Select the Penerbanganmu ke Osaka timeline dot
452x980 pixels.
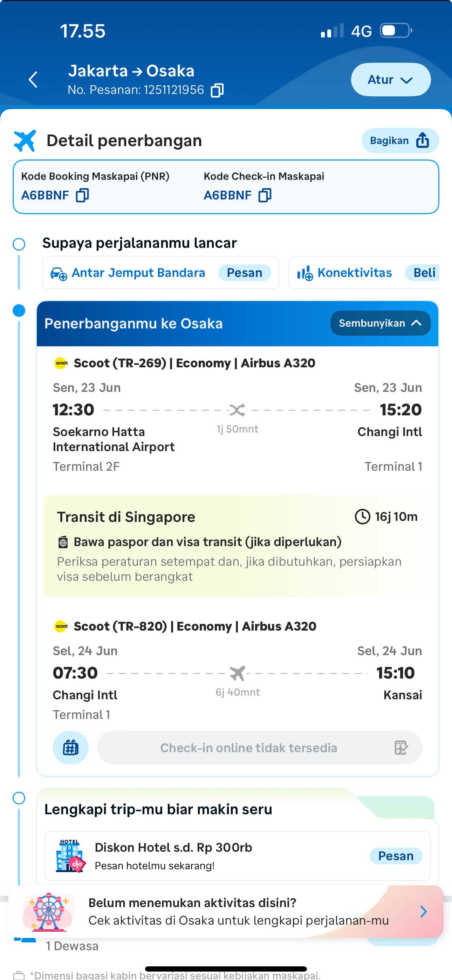click(x=19, y=311)
